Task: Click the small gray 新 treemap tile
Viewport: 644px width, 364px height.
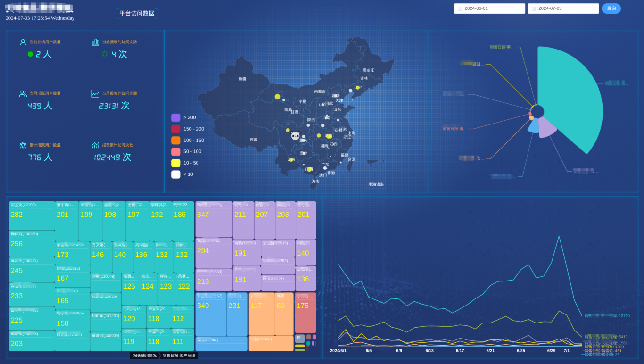Action: click(x=300, y=338)
